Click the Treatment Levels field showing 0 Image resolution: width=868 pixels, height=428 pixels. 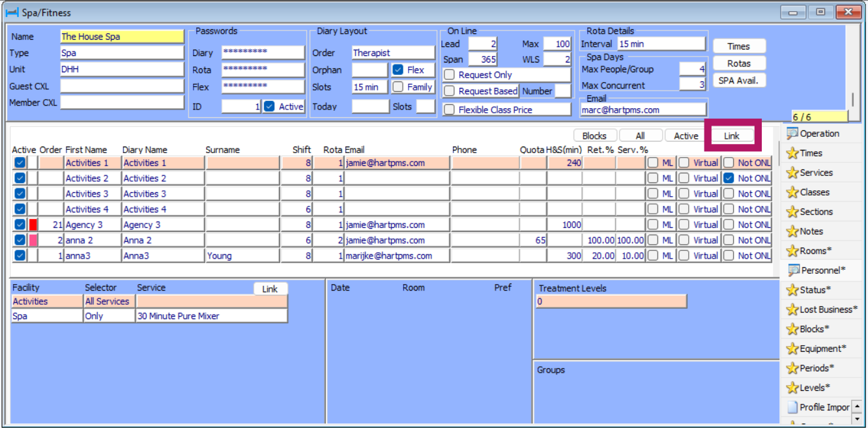pyautogui.click(x=611, y=302)
